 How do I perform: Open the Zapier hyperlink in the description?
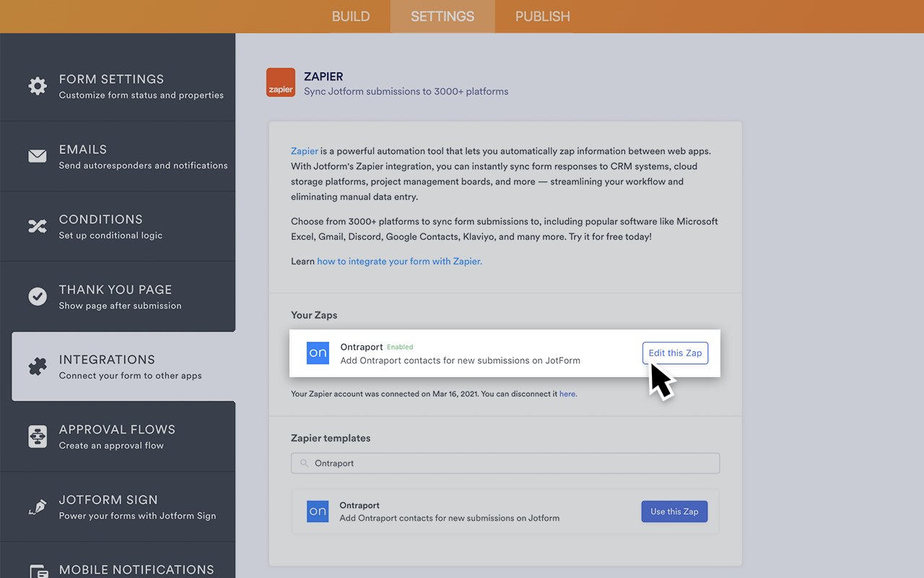click(x=304, y=150)
